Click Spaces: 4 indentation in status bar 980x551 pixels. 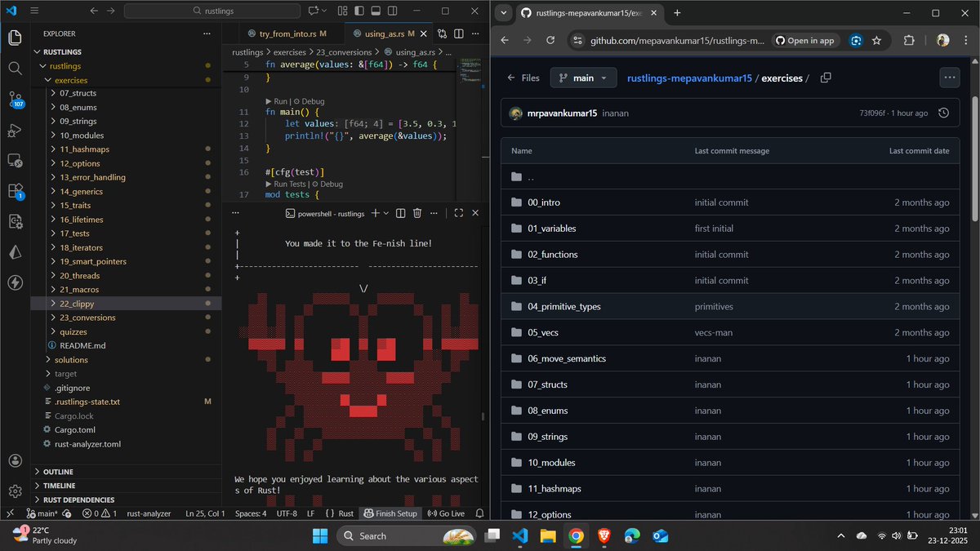click(251, 513)
